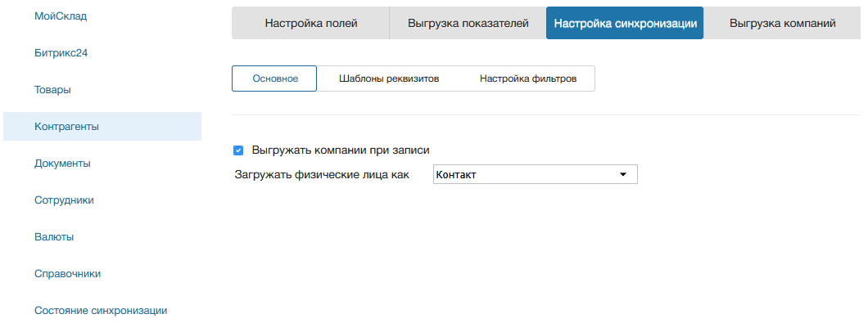Navigate to the Справочники section
The width and height of the screenshot is (868, 332).
(x=67, y=273)
